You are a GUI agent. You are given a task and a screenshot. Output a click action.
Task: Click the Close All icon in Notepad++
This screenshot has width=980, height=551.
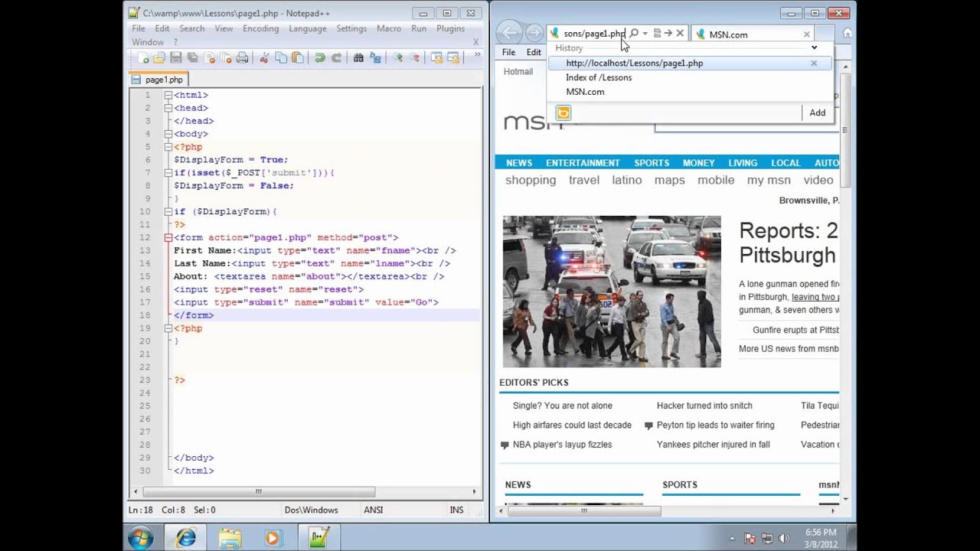click(226, 58)
